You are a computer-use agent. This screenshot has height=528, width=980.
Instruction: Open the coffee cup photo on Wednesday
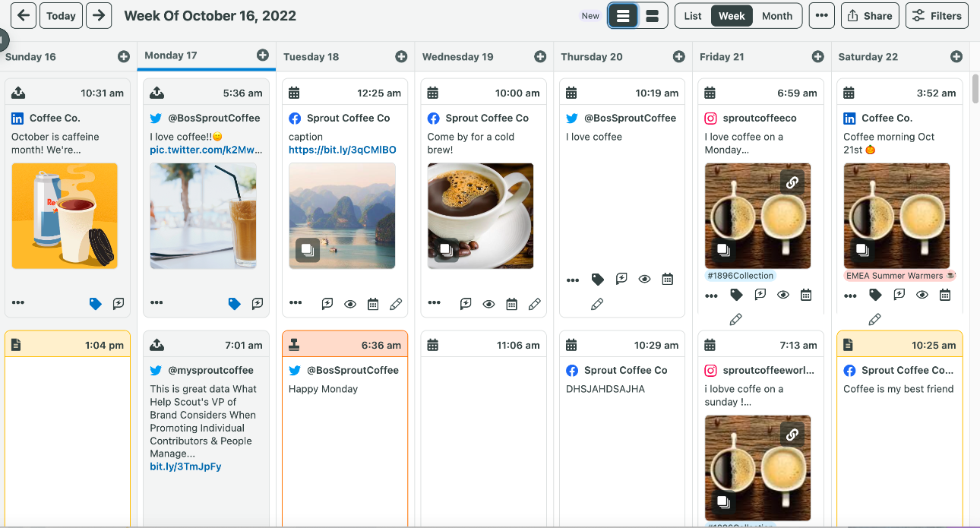[480, 216]
